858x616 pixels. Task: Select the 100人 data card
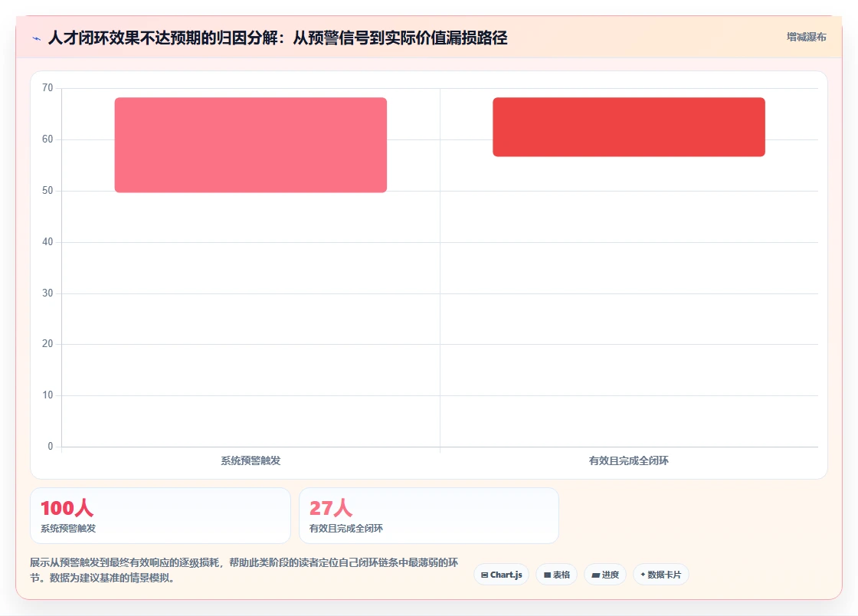[x=160, y=516]
